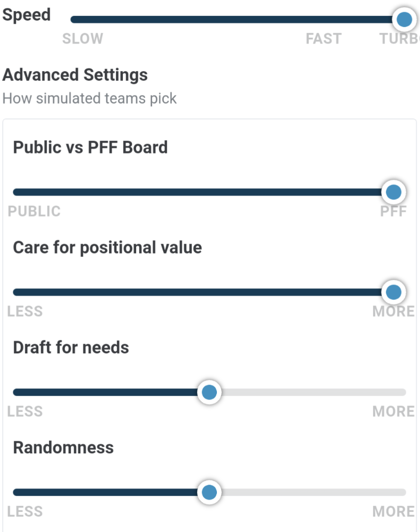Screen dimensions: 420x532
Task: Click LESS under Draft for needs
Action: pyautogui.click(x=25, y=412)
